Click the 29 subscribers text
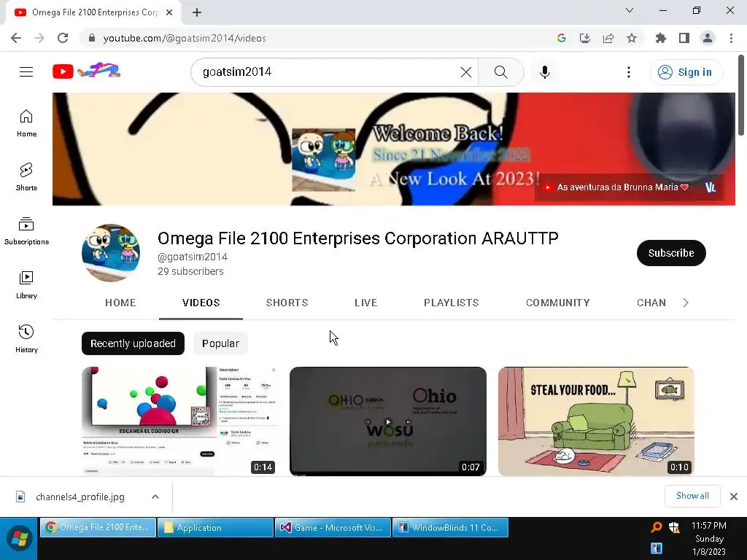 [x=190, y=271]
